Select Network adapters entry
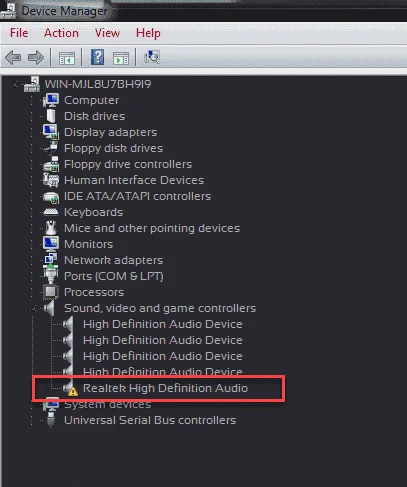Image resolution: width=407 pixels, height=487 pixels. [113, 260]
